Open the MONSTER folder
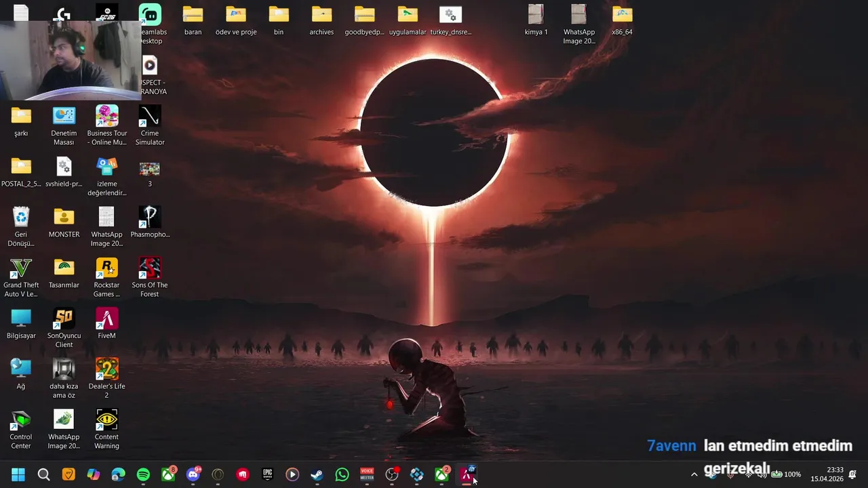 (x=64, y=223)
